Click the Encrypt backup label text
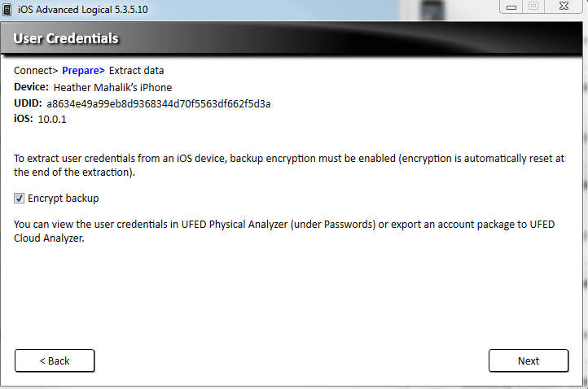 63,198
